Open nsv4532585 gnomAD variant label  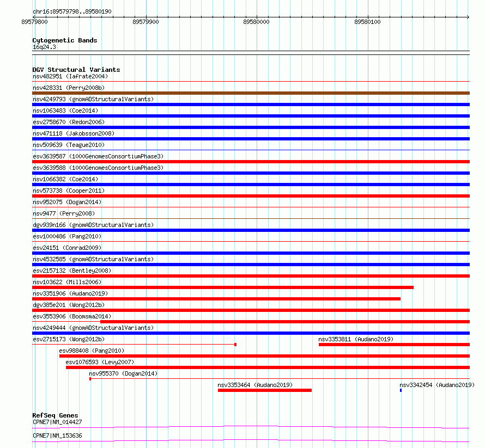[93, 259]
